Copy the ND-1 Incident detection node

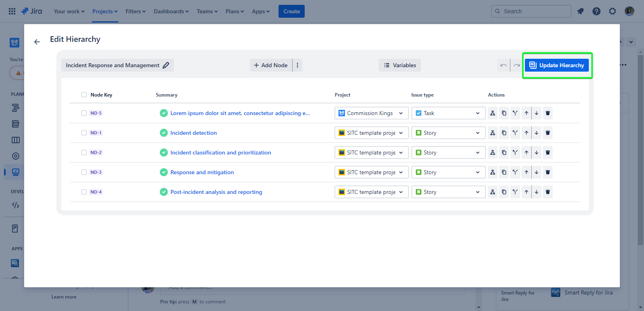coord(504,133)
